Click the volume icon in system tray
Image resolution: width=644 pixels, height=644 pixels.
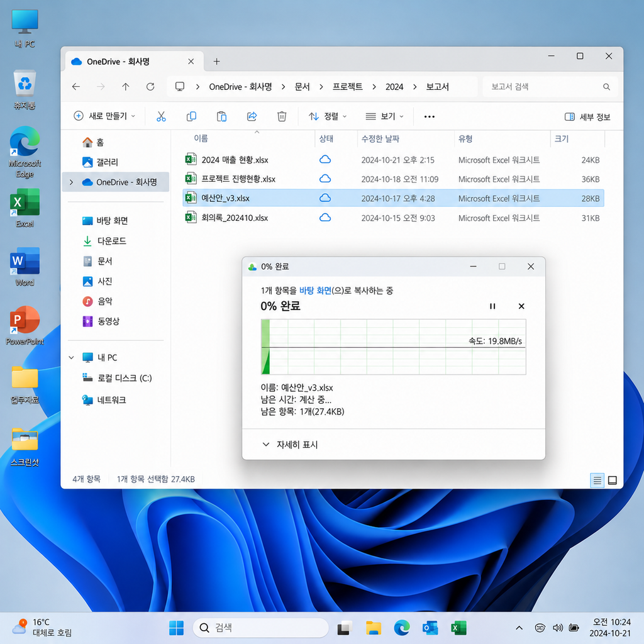[557, 628]
